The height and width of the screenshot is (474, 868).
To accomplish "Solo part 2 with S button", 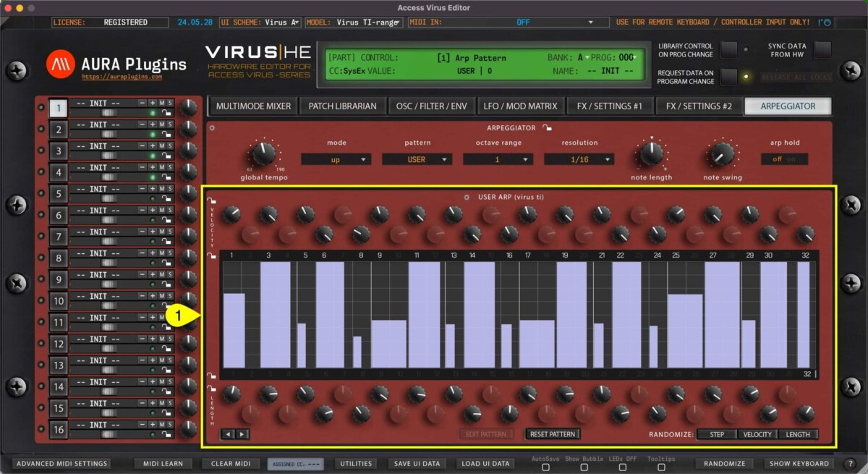I will coord(170,124).
